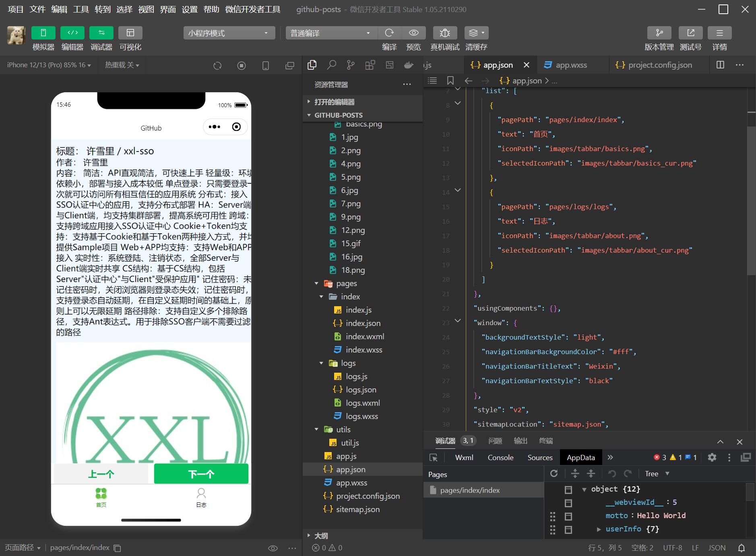The width and height of the screenshot is (756, 556).
Task: Open util.js in the file tree
Action: coord(363,443)
